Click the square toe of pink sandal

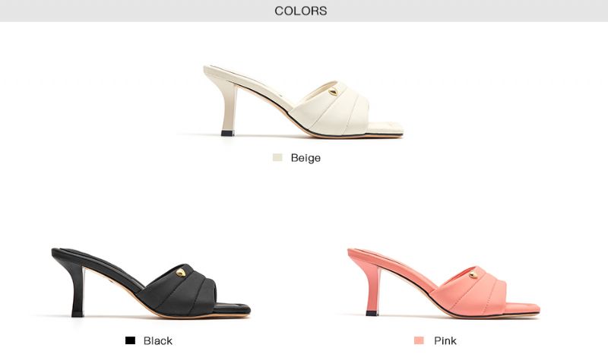[x=523, y=309]
